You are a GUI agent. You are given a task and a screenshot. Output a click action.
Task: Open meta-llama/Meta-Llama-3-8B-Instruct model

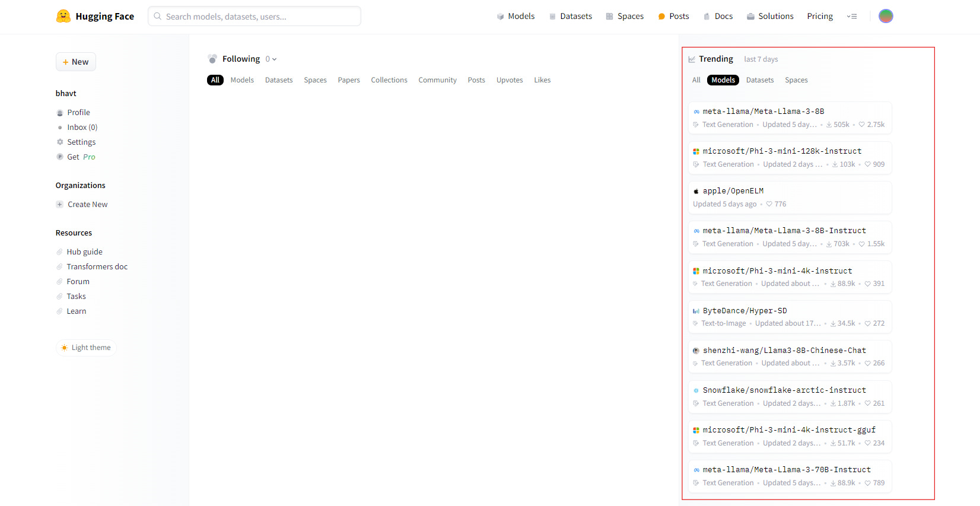(790, 237)
